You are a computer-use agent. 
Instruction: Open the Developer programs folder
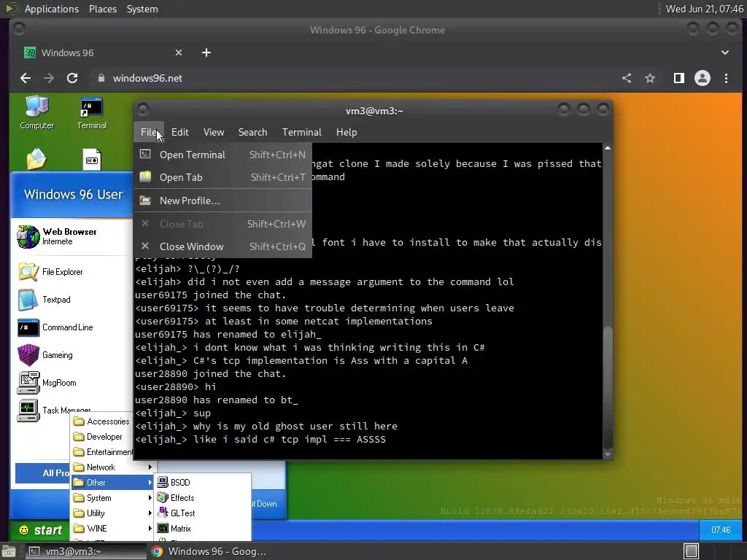point(102,437)
